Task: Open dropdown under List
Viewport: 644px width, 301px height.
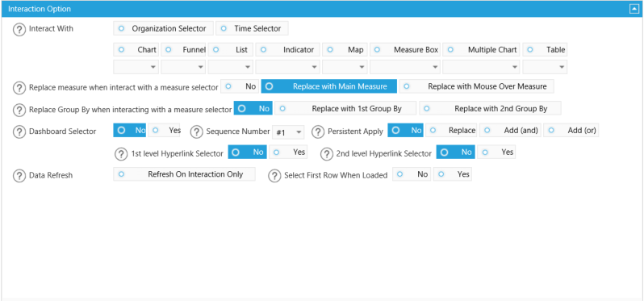Action: [x=231, y=66]
